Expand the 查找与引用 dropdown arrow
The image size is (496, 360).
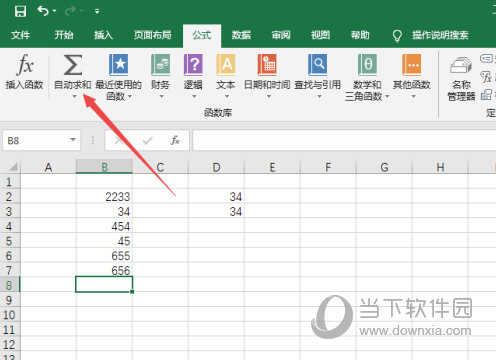tap(319, 96)
